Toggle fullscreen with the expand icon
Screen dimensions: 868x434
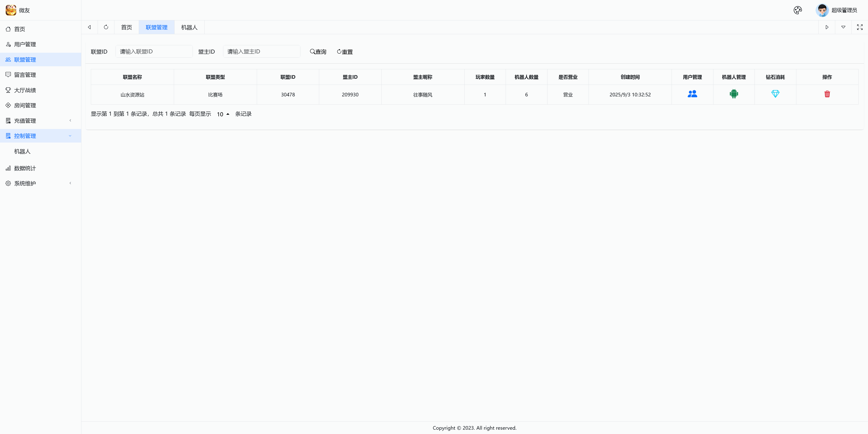point(860,27)
